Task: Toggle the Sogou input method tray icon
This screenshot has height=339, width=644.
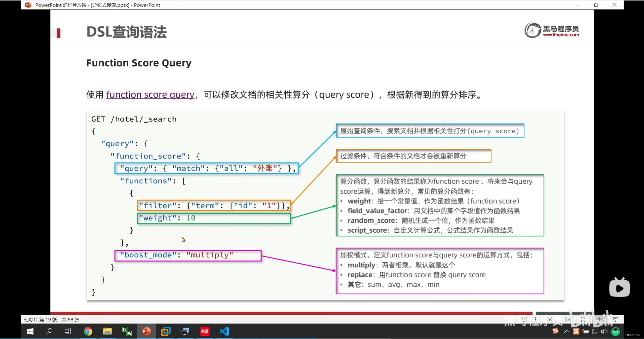Action: [555, 331]
